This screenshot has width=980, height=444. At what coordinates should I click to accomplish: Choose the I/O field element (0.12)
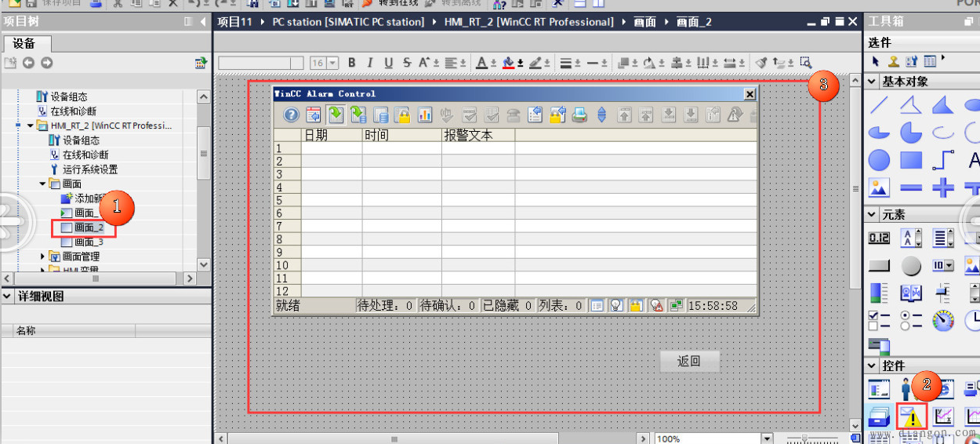(880, 238)
